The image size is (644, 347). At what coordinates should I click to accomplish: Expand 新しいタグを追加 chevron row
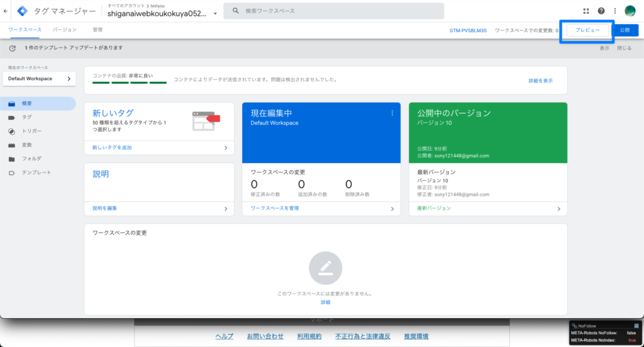[158, 147]
